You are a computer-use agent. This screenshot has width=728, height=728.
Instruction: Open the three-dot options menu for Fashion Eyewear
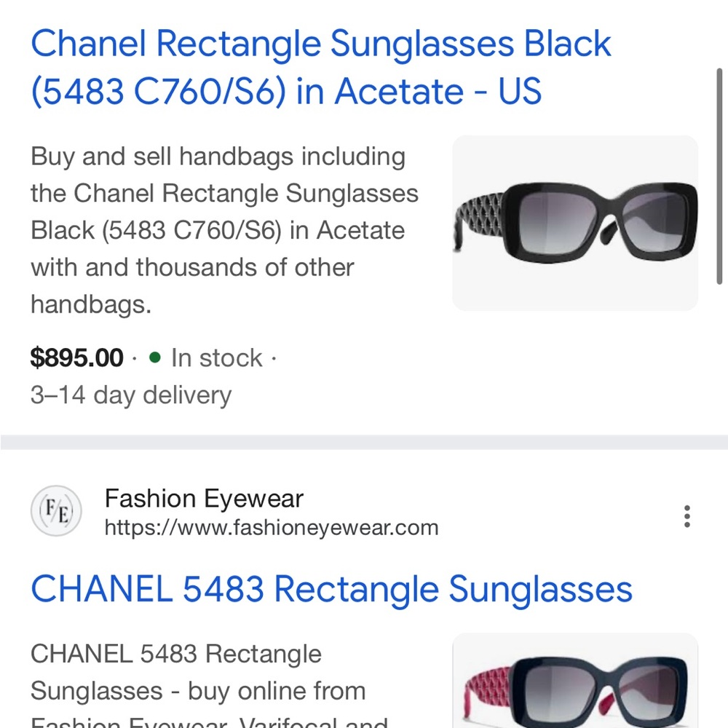click(687, 516)
